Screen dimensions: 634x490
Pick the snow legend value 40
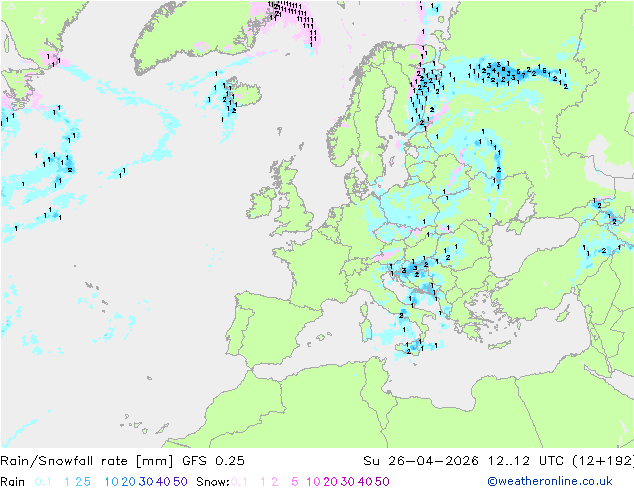tap(365, 482)
